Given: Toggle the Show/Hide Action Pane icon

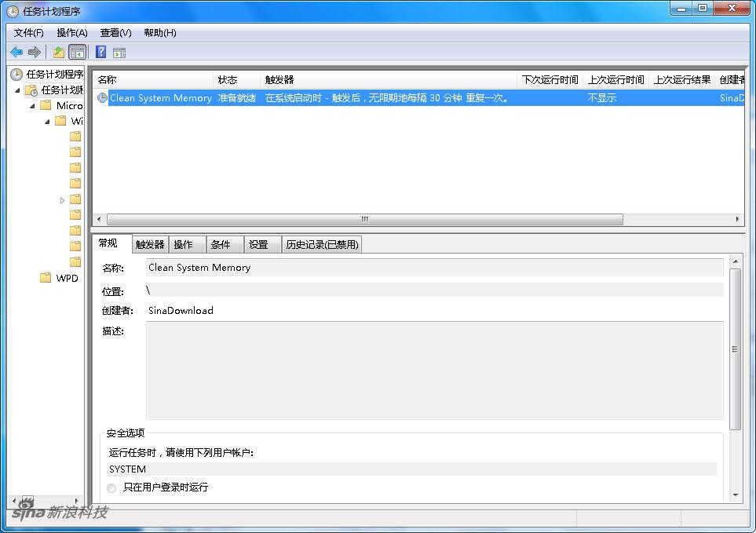Looking at the screenshot, I should click(119, 53).
